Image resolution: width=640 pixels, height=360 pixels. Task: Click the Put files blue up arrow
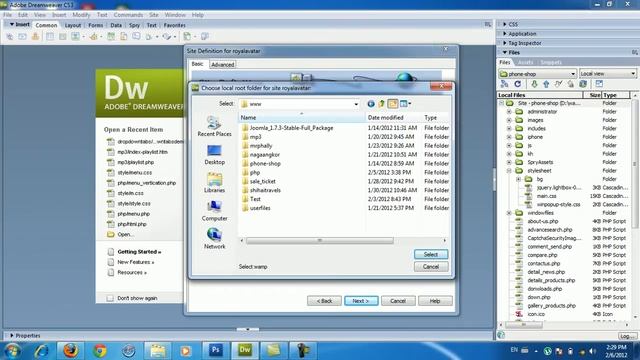546,84
